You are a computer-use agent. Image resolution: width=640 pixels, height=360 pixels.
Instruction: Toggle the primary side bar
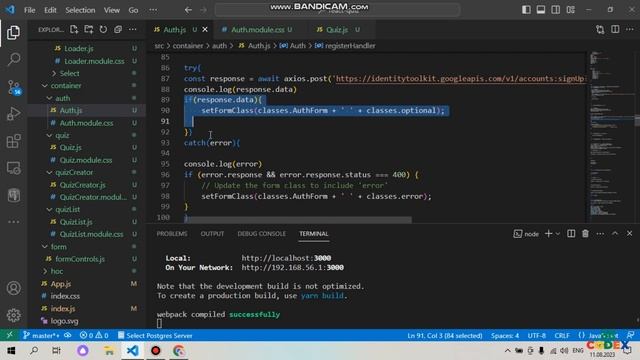pos(526,10)
